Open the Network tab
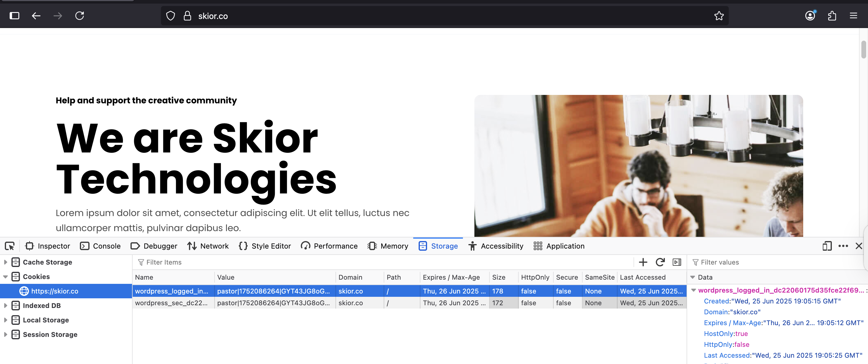Image resolution: width=868 pixels, height=364 pixels. (x=208, y=246)
